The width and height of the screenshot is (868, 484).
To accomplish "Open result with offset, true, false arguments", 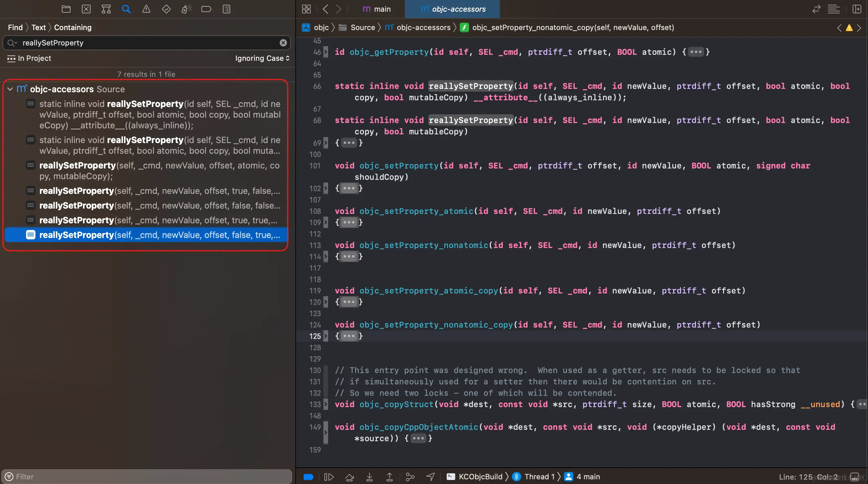I will 147,191.
